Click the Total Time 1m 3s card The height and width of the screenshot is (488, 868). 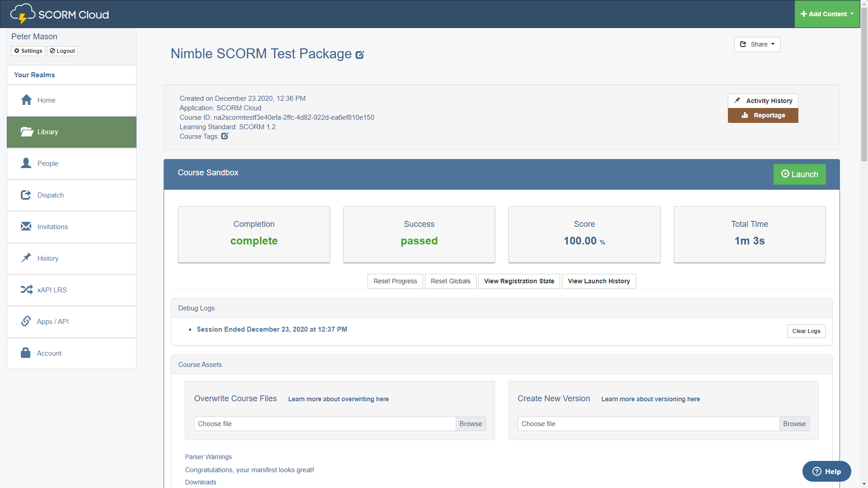[x=750, y=234]
